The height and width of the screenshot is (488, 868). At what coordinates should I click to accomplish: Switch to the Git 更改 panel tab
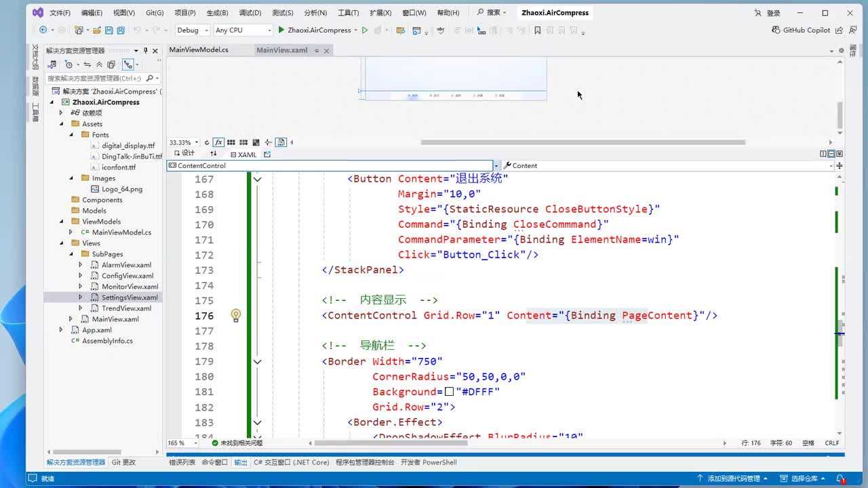tap(123, 462)
